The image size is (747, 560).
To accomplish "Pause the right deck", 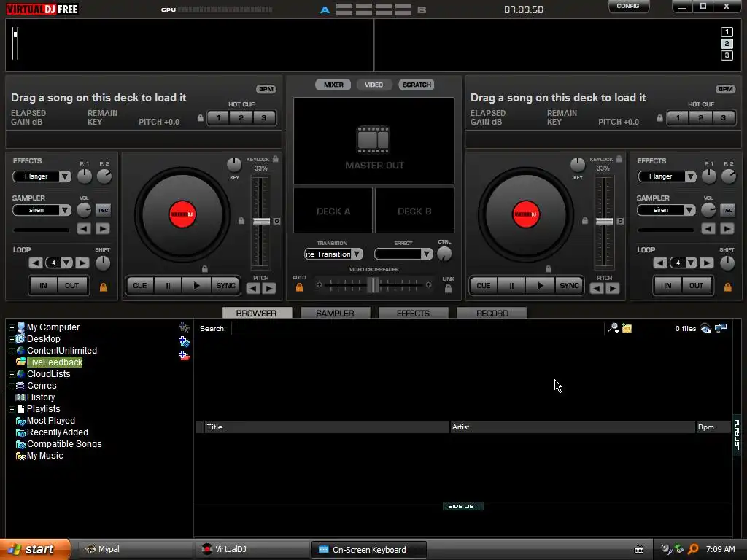I will (511, 286).
